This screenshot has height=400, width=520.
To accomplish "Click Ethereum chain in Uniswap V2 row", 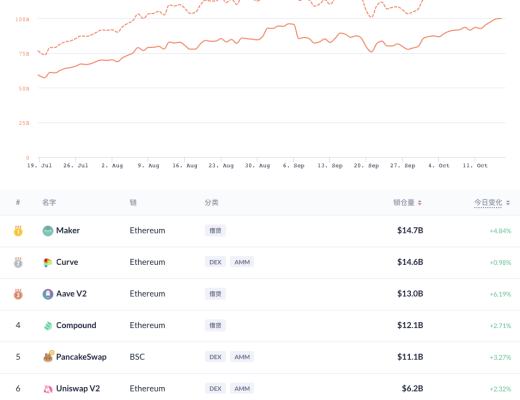I will point(147,388).
